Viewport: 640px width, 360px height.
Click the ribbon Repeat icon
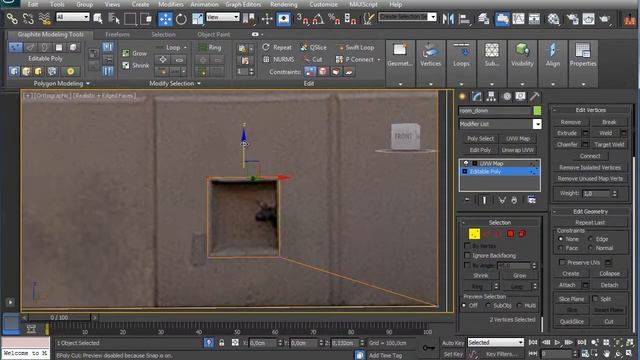pos(277,47)
